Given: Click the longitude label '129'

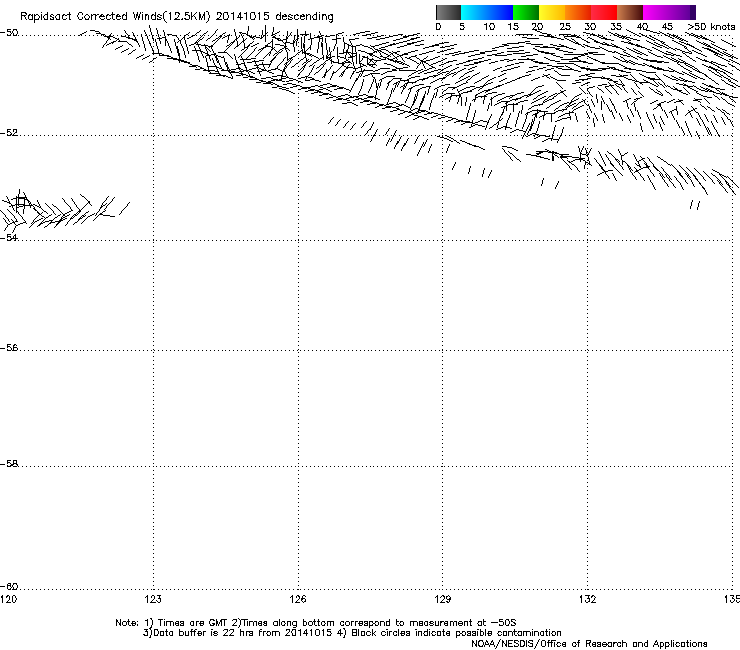Looking at the screenshot, I should (x=443, y=599).
